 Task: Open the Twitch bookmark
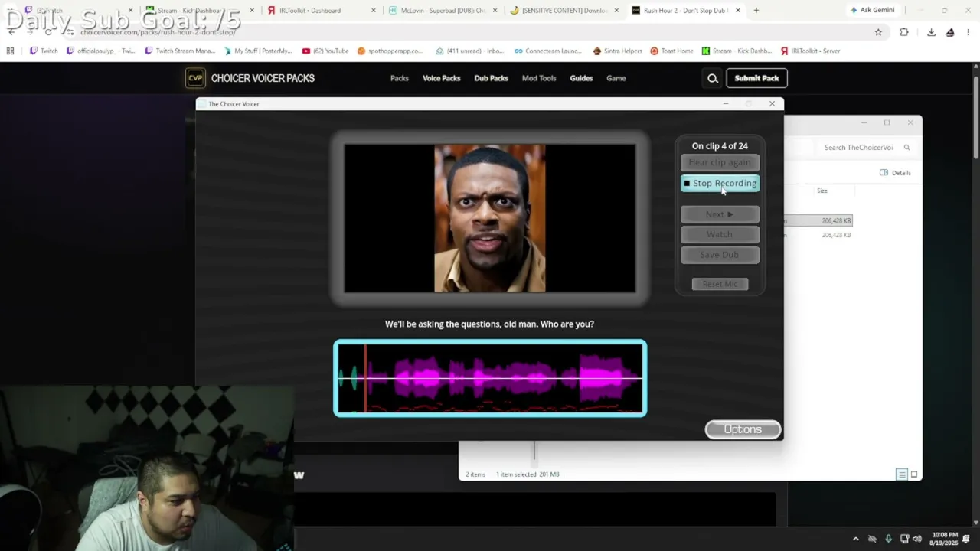(44, 51)
